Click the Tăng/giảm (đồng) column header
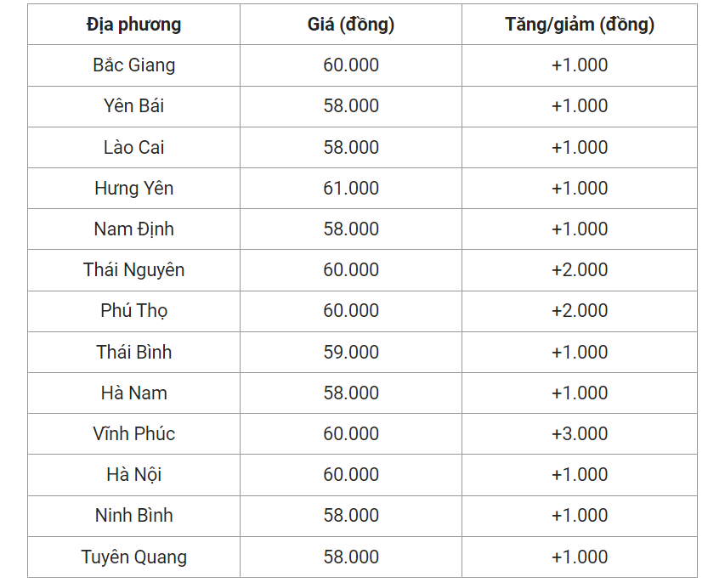The height and width of the screenshot is (588, 725). pos(580,25)
